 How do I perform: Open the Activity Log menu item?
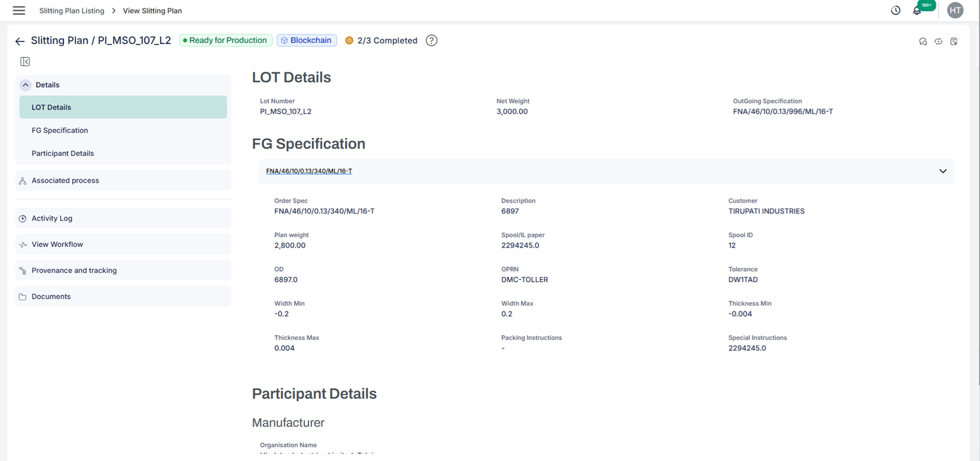pyautogui.click(x=52, y=218)
